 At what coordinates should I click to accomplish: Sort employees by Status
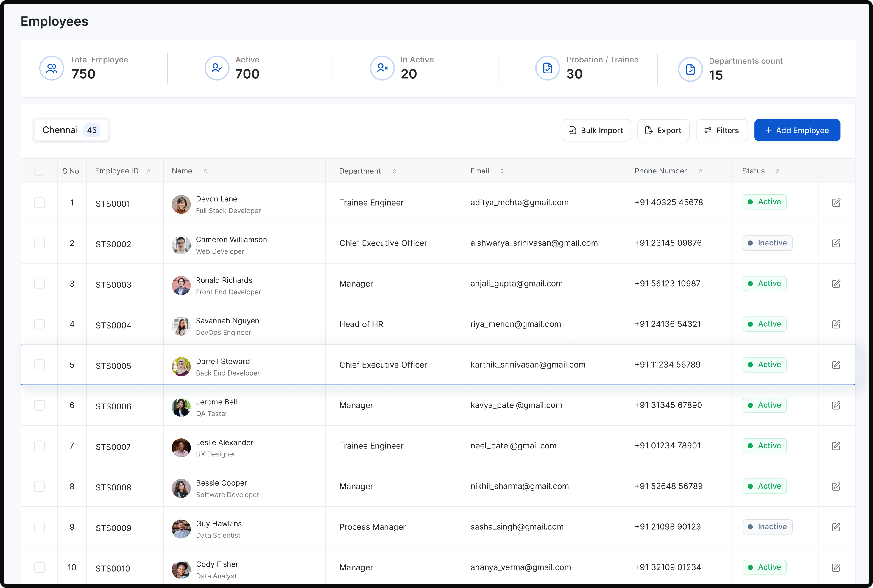tap(777, 171)
